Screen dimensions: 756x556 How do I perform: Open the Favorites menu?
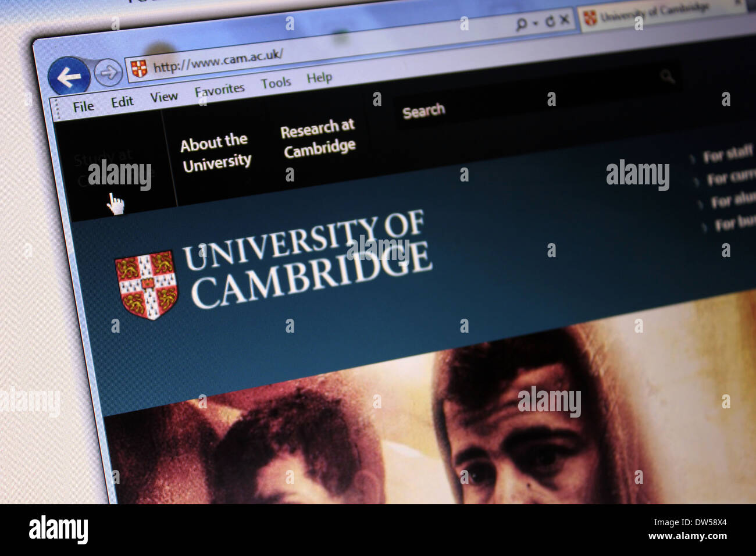[x=219, y=90]
